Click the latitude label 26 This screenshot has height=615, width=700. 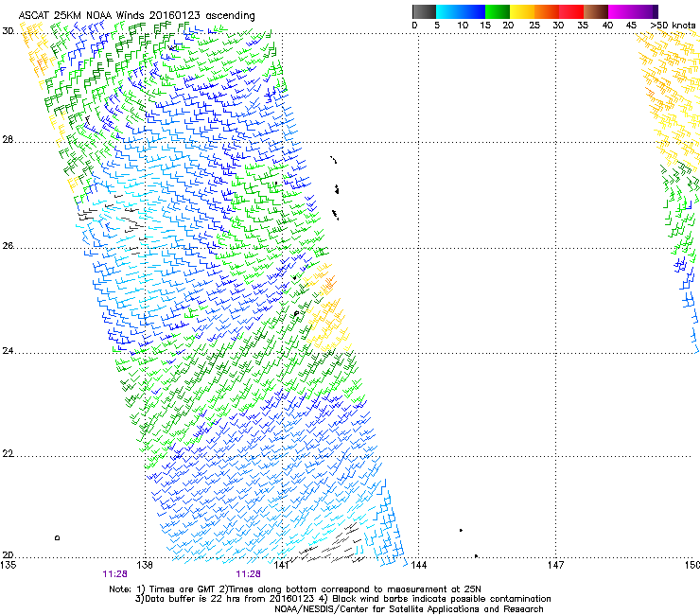point(8,245)
